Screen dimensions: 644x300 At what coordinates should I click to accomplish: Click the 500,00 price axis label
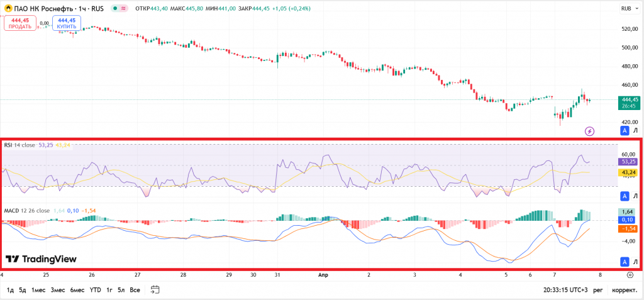pyautogui.click(x=630, y=48)
